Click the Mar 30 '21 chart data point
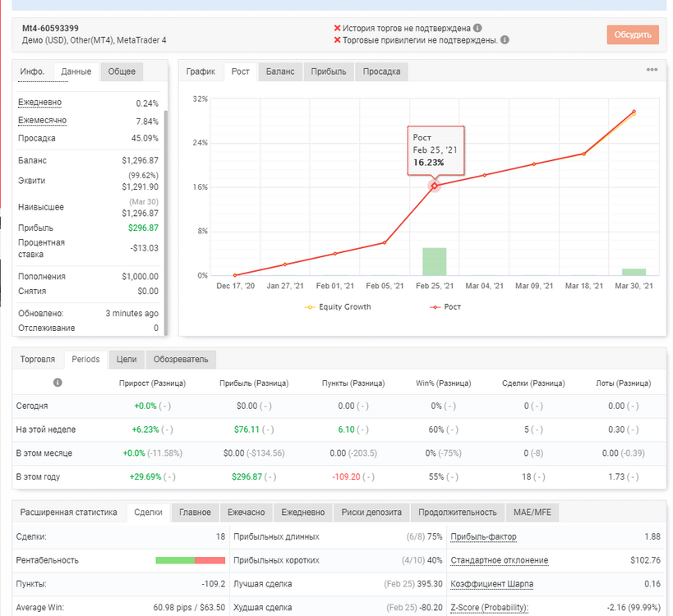Screen dimensions: 673x616 634,112
